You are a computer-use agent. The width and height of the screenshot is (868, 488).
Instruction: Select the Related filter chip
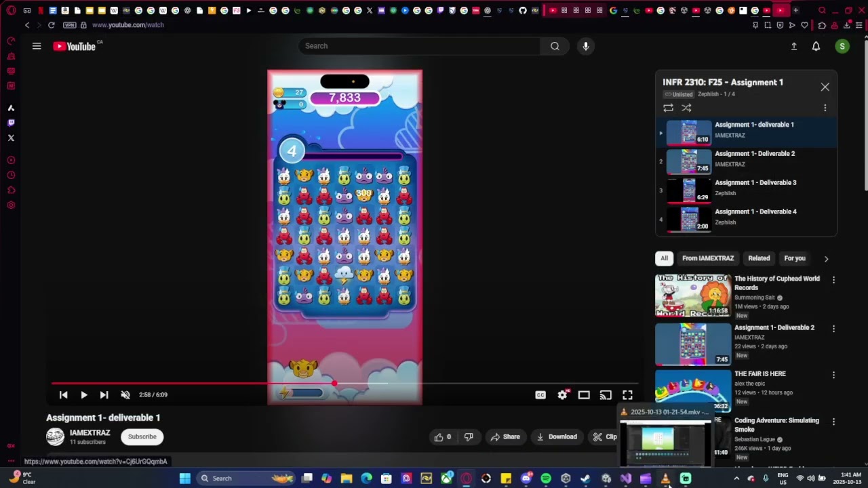759,258
